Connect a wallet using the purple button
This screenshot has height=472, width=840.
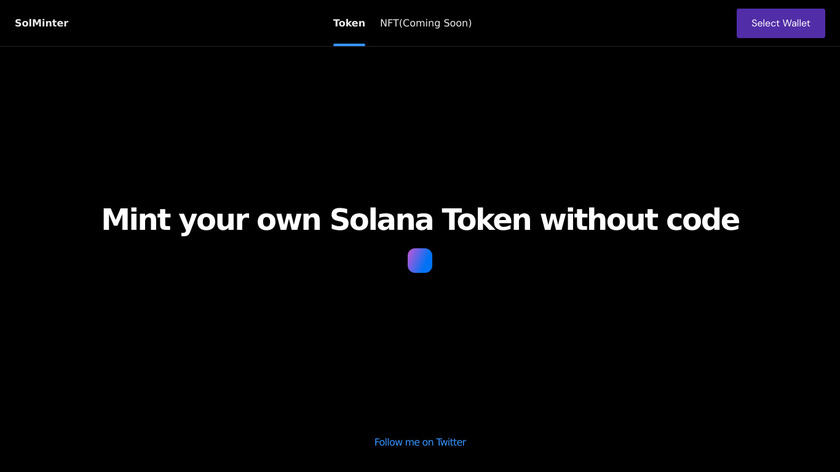tap(780, 23)
